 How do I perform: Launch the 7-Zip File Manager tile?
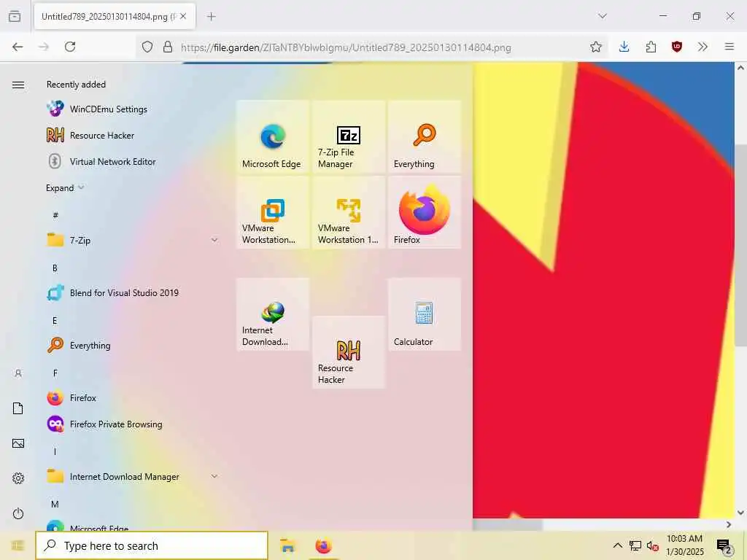(x=348, y=136)
